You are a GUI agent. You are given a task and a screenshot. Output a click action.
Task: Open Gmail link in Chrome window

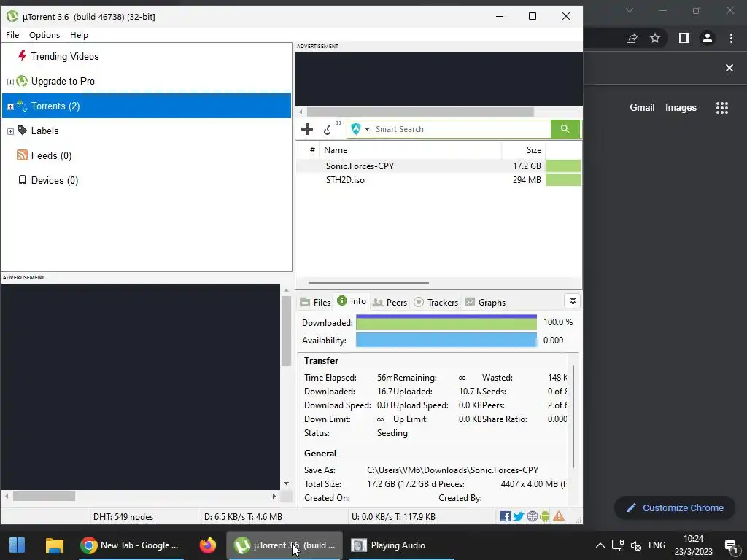[x=642, y=108]
